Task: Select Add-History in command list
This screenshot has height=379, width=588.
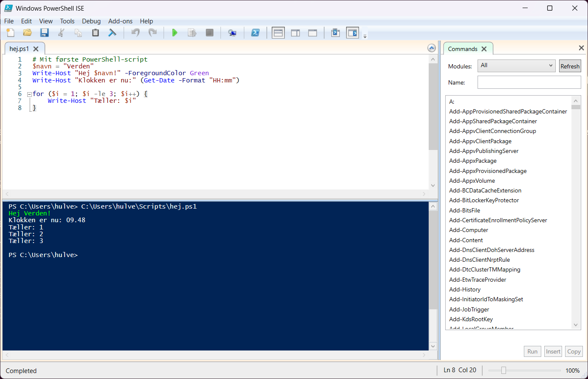Action: pos(465,289)
